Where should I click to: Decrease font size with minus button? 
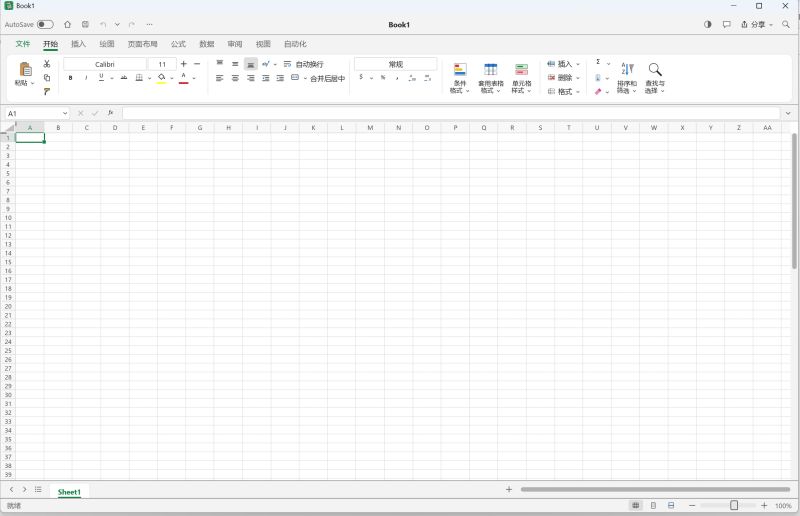(x=197, y=64)
